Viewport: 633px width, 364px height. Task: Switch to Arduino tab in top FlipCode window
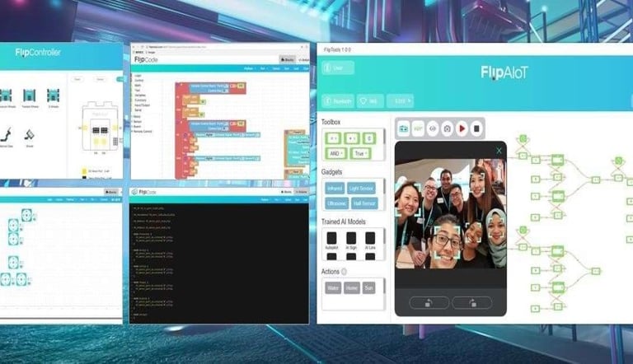pyautogui.click(x=303, y=60)
